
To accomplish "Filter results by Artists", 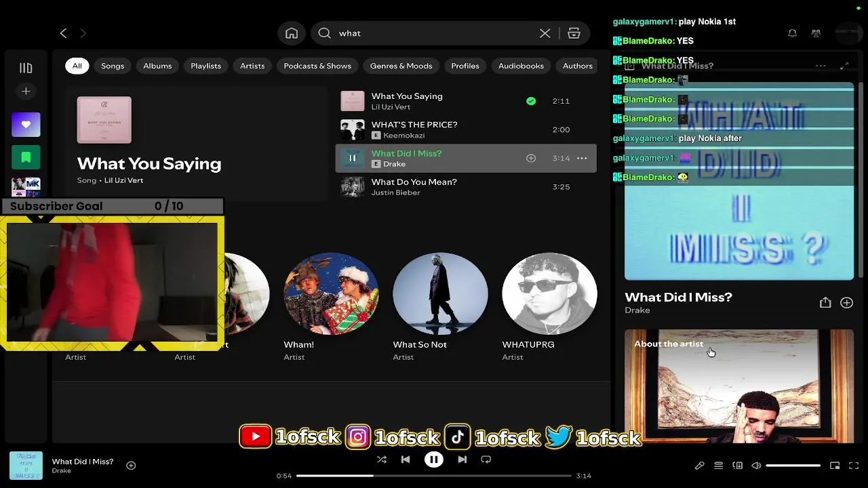I will point(252,66).
